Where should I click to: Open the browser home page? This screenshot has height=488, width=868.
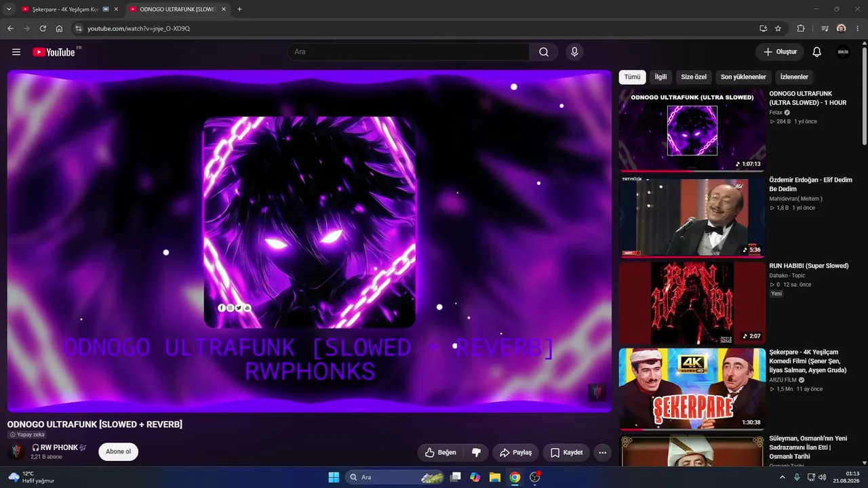(x=59, y=28)
